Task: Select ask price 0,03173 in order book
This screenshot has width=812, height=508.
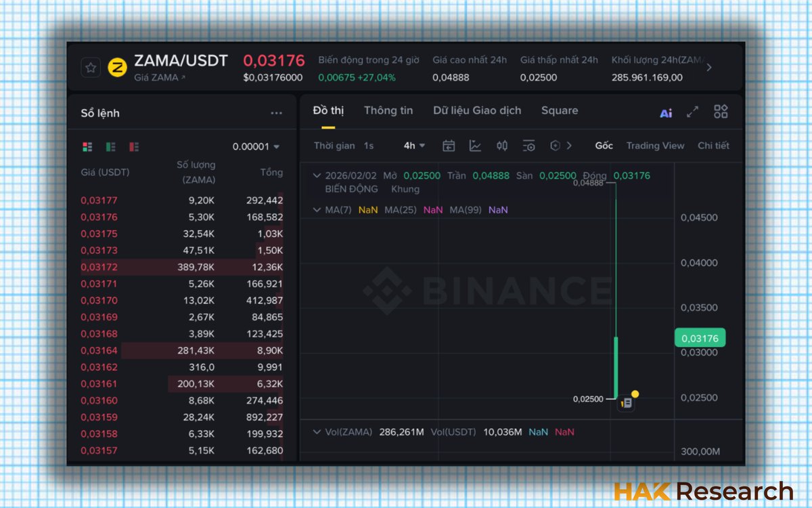Action: pyautogui.click(x=99, y=251)
